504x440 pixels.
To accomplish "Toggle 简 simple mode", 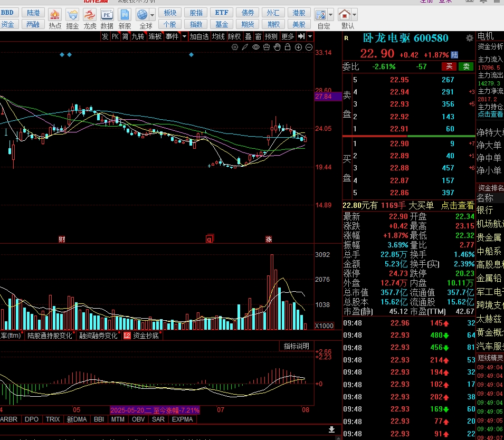I will (x=125, y=36).
